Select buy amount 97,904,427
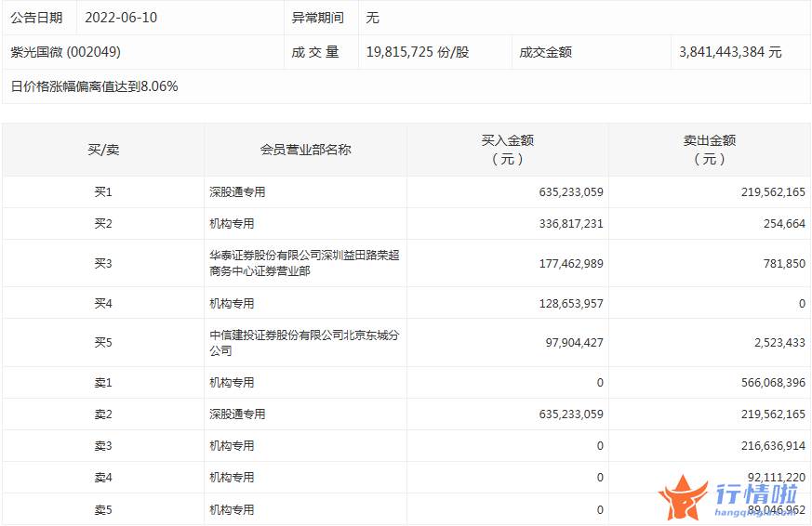812x526 pixels. [x=574, y=342]
